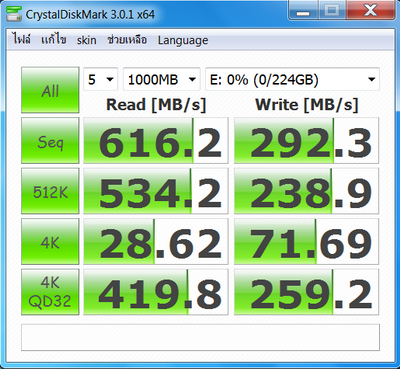
Task: Open the test count dropdown showing 5
Action: click(100, 79)
